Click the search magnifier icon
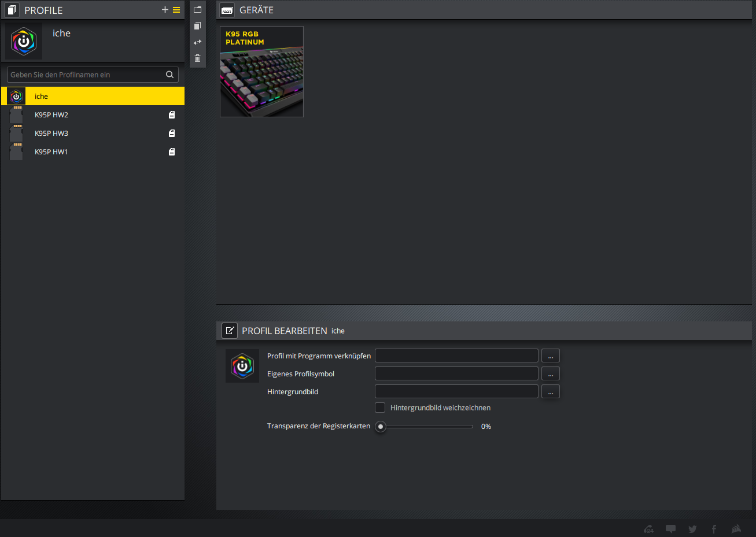Screen dimensions: 756x537 tap(169, 75)
